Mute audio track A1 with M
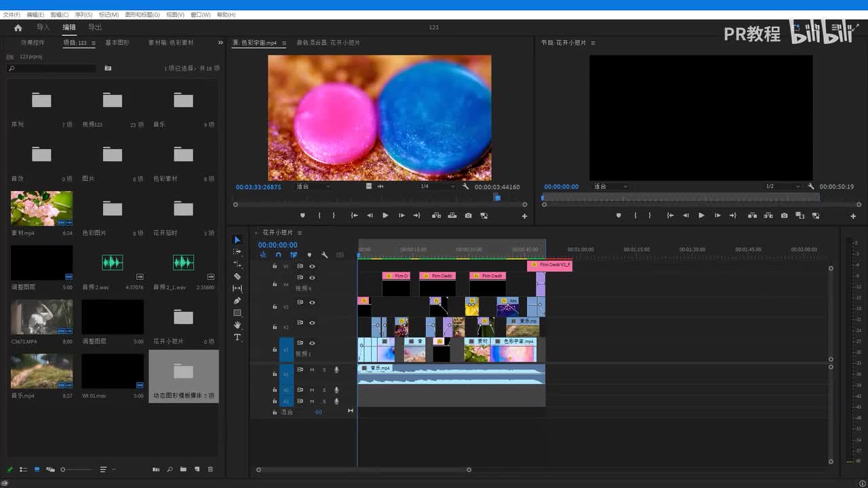The image size is (868, 488). click(x=312, y=370)
